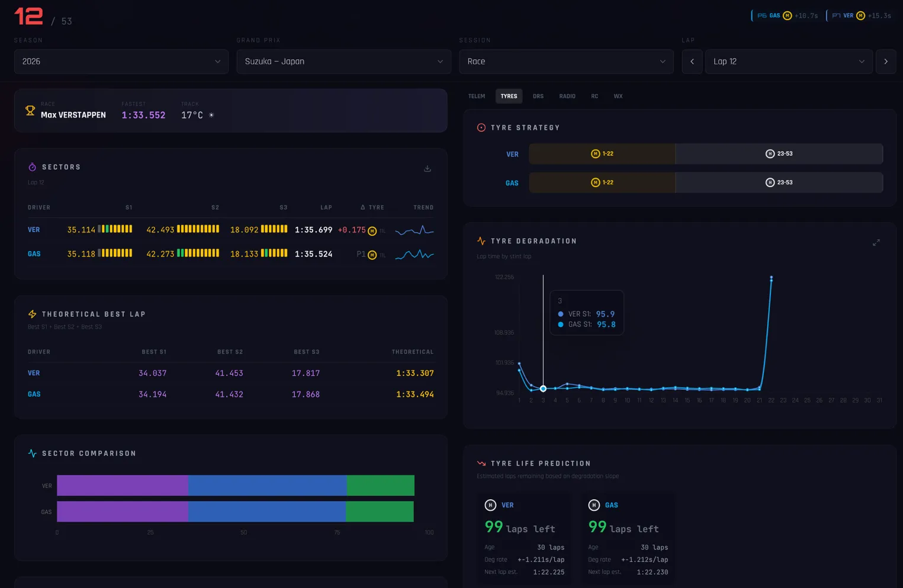Click the stopwatch icon in the Sectors header

[33, 167]
